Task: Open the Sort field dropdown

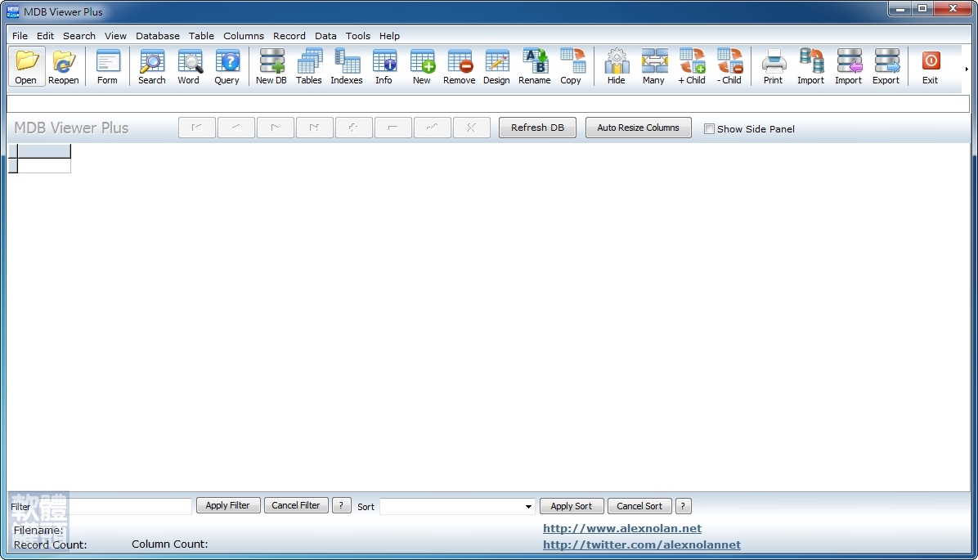Action: tap(527, 506)
